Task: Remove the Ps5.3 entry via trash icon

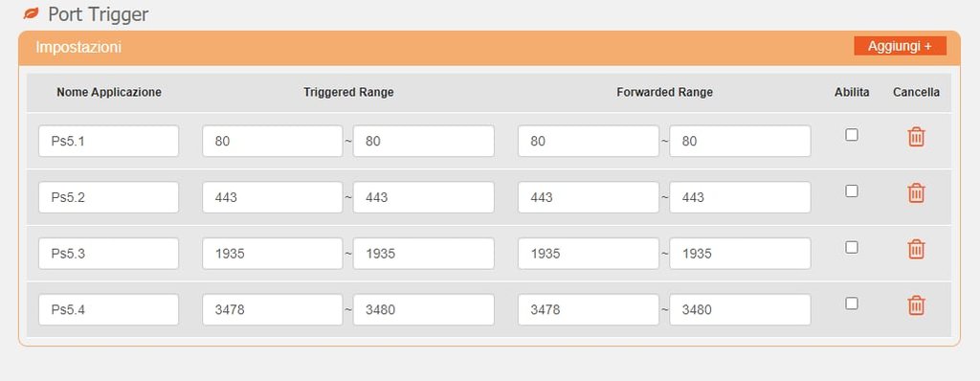Action: (x=916, y=249)
